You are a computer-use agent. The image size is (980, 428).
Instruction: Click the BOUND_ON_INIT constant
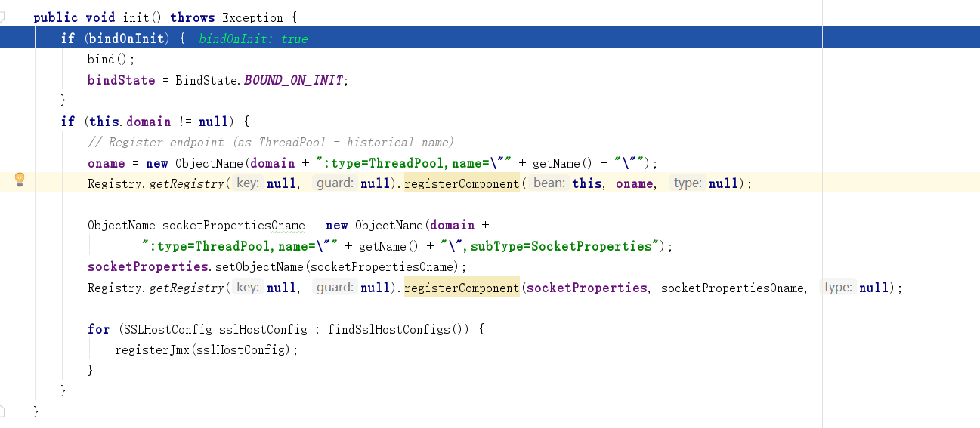coord(294,80)
